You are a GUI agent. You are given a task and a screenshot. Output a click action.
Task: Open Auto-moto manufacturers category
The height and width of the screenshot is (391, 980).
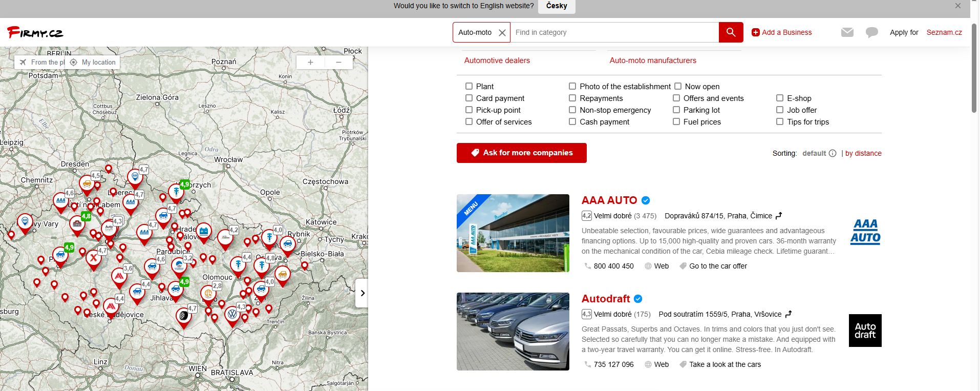pos(653,60)
